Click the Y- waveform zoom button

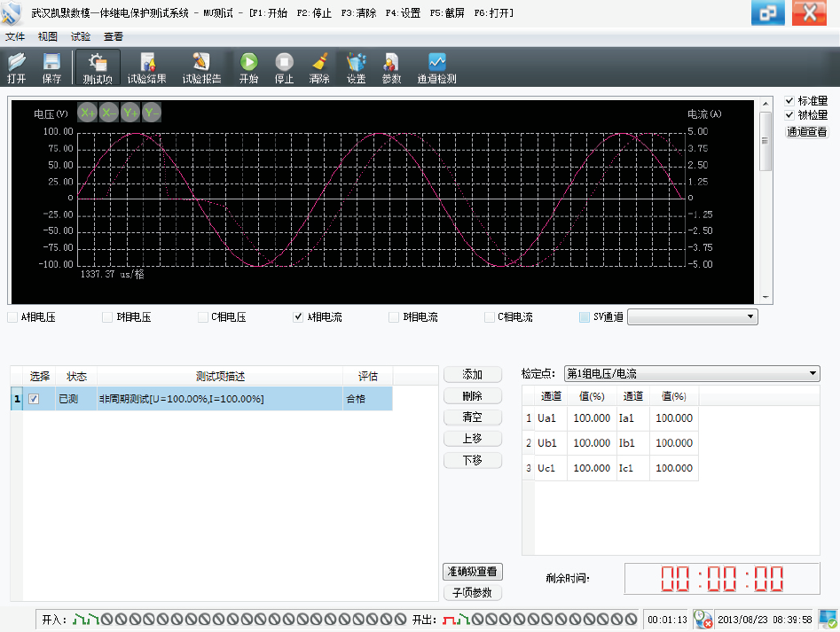tap(152, 113)
